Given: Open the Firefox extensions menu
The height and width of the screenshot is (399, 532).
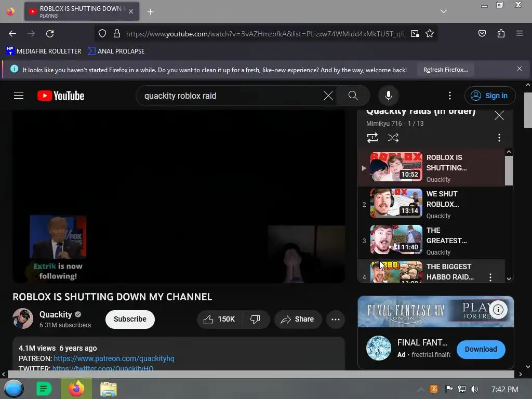Looking at the screenshot, I should tap(501, 33).
